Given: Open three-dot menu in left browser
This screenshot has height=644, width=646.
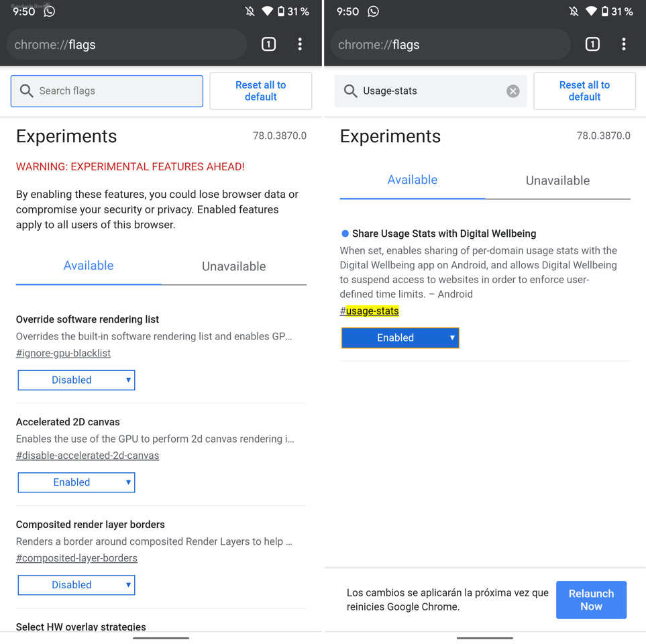Looking at the screenshot, I should coord(300,45).
